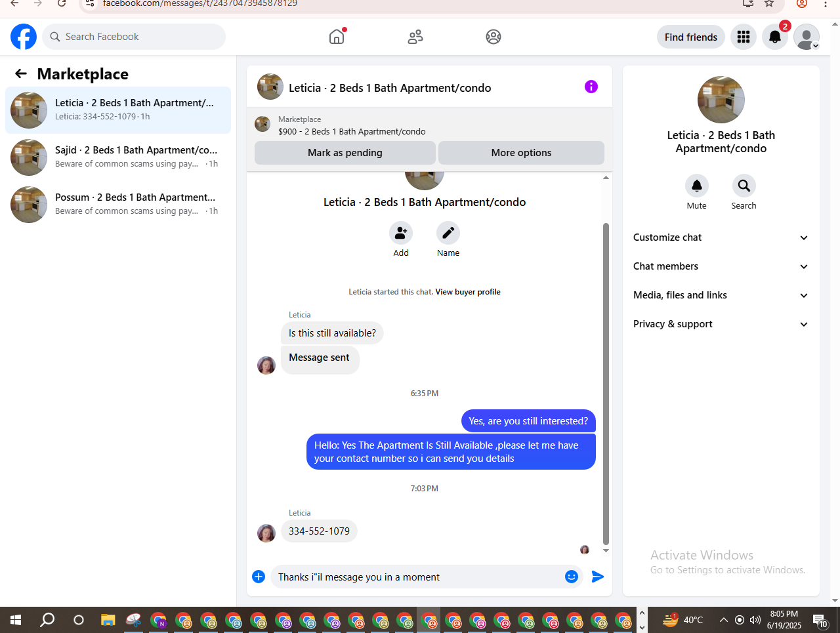
Task: Open the Possum conversation in the list
Action: point(118,205)
